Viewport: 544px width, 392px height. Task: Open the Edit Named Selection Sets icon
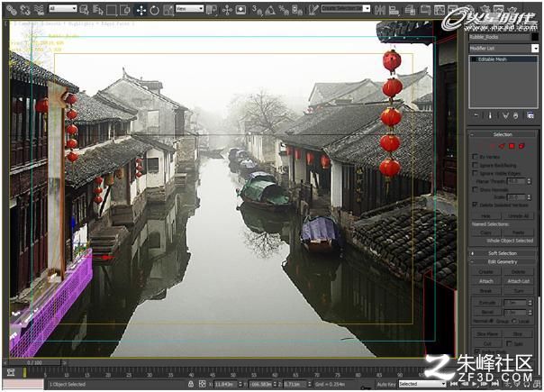[x=313, y=10]
